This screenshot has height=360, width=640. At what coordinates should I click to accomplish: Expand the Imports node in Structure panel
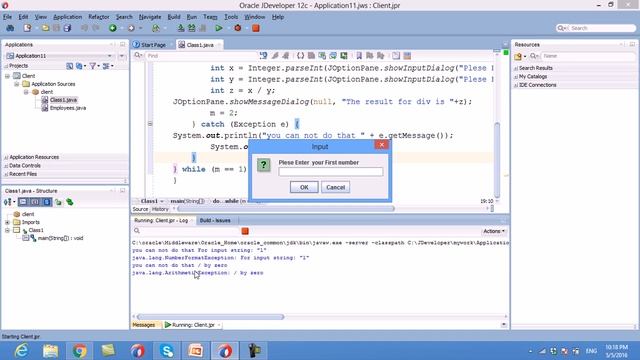(x=7, y=222)
